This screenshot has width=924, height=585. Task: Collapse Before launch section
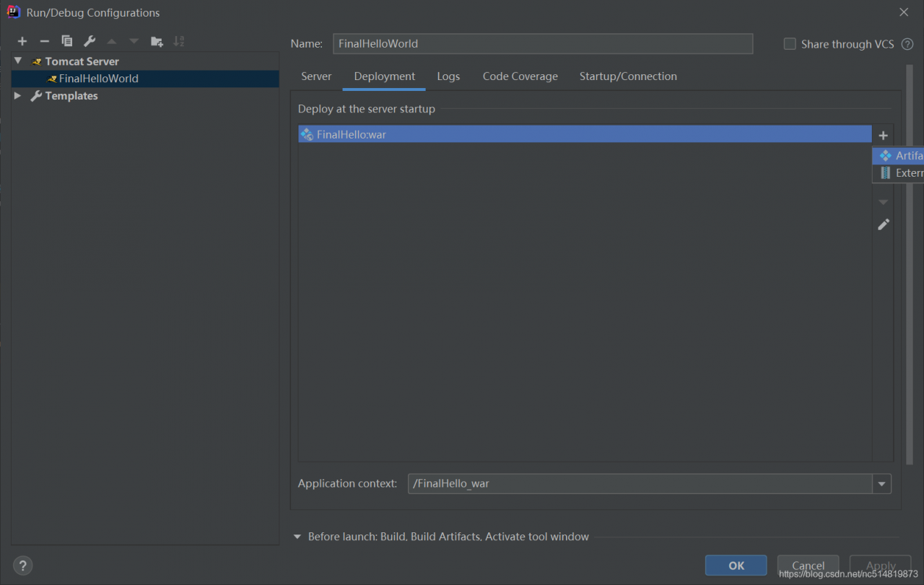point(297,537)
